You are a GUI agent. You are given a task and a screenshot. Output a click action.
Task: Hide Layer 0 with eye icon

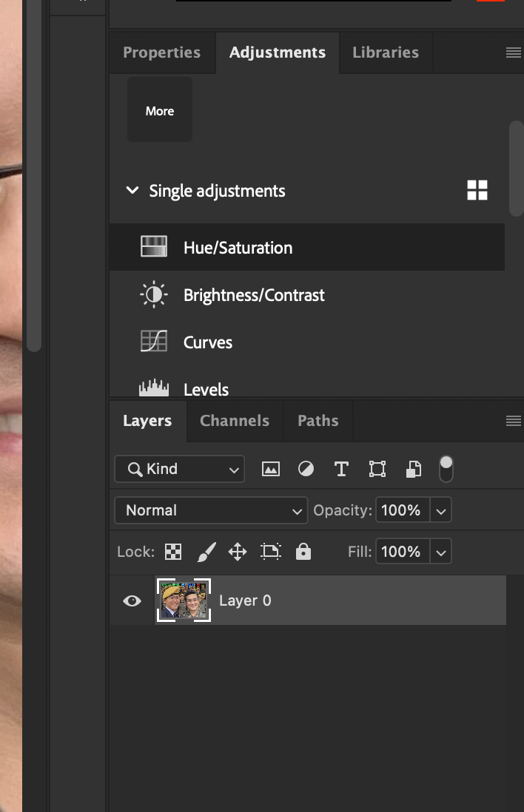(x=132, y=600)
